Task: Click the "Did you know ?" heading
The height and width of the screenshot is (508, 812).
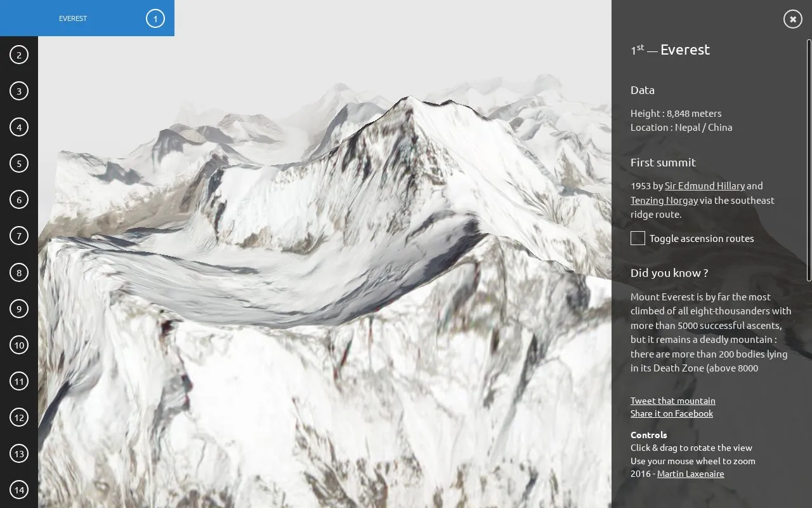Action: pyautogui.click(x=669, y=273)
